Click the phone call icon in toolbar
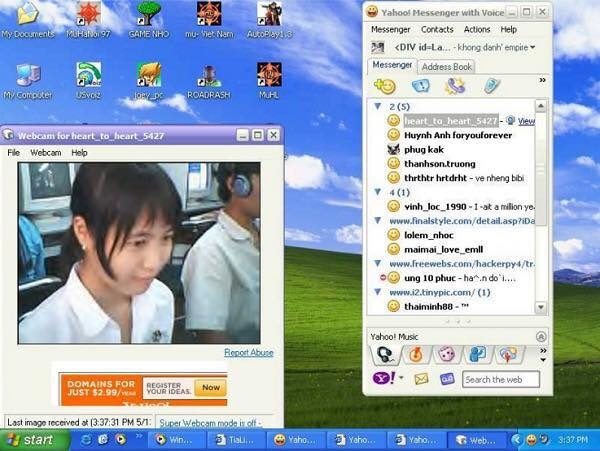Screen dimensions: 600x451 455,86
